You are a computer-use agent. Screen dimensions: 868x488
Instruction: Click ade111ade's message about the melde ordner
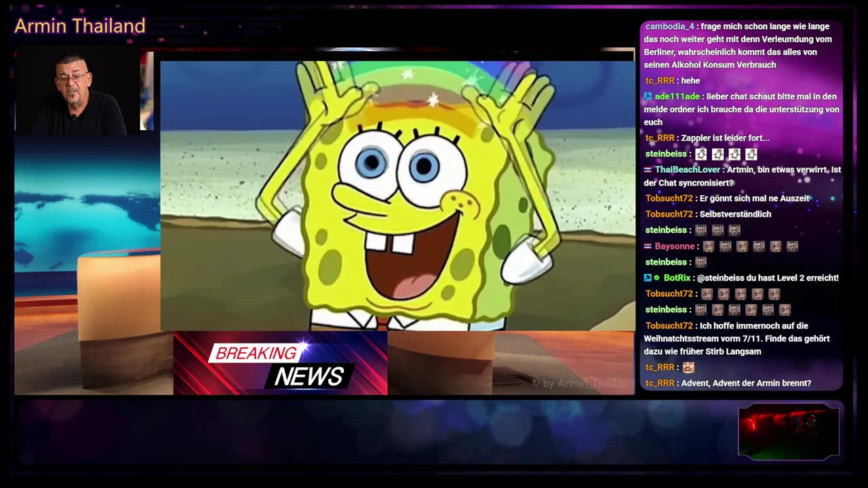pyautogui.click(x=741, y=109)
